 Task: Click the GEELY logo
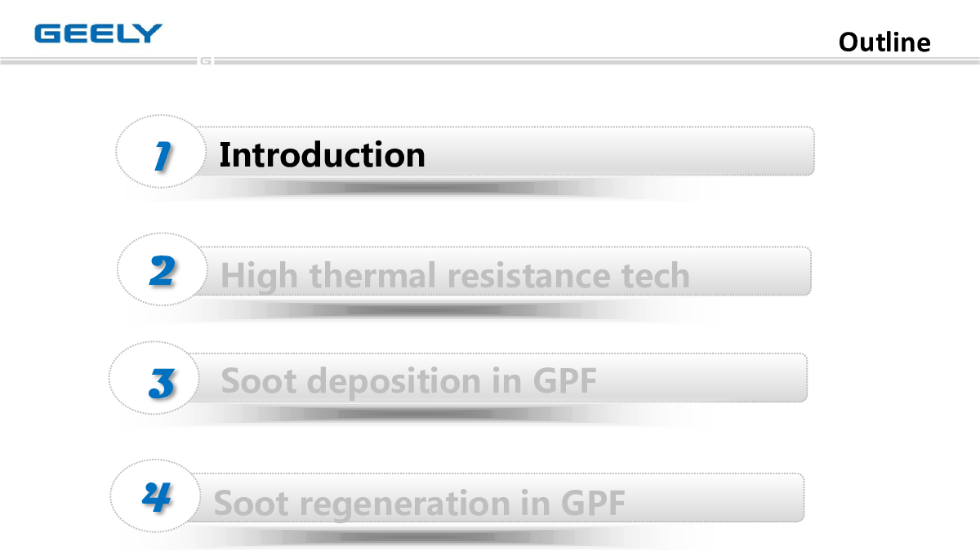tap(98, 33)
